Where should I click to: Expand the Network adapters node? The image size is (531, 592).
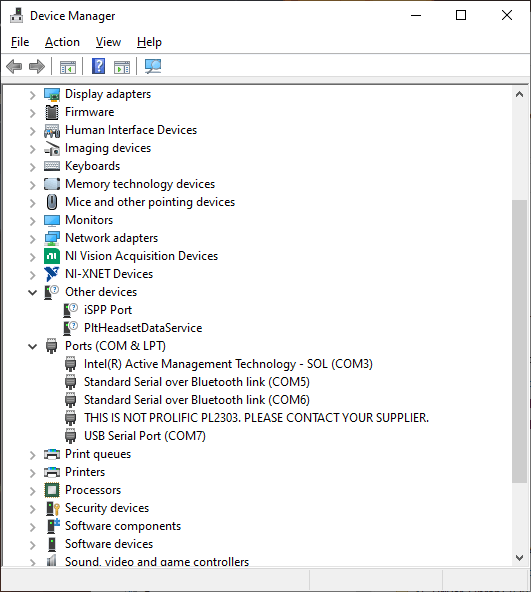33,239
